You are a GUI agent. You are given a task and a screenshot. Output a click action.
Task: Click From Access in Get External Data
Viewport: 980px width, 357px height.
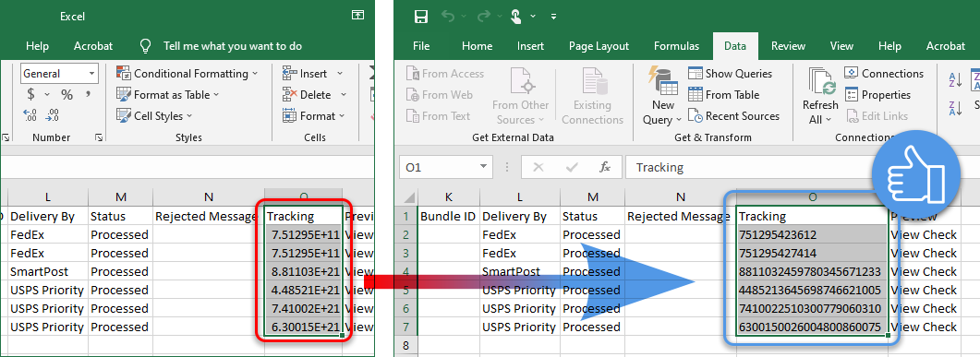(x=445, y=74)
